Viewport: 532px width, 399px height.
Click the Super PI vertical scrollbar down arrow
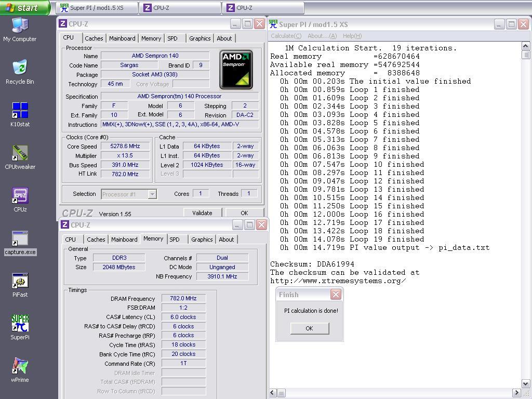point(526,384)
